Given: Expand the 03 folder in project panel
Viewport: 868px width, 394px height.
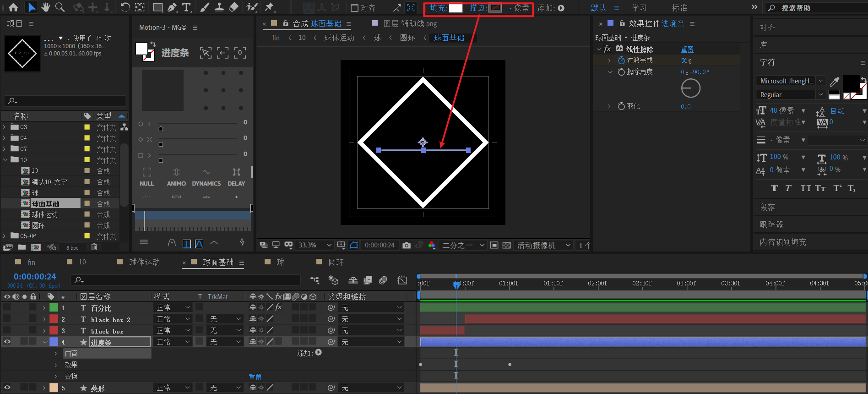Looking at the screenshot, I should (x=5, y=127).
